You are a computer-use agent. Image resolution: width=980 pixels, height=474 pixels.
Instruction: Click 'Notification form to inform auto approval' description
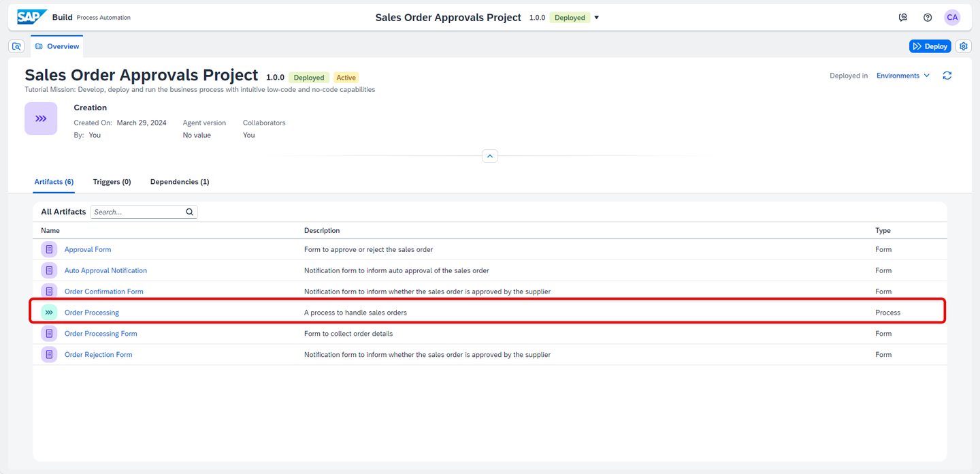(396, 270)
